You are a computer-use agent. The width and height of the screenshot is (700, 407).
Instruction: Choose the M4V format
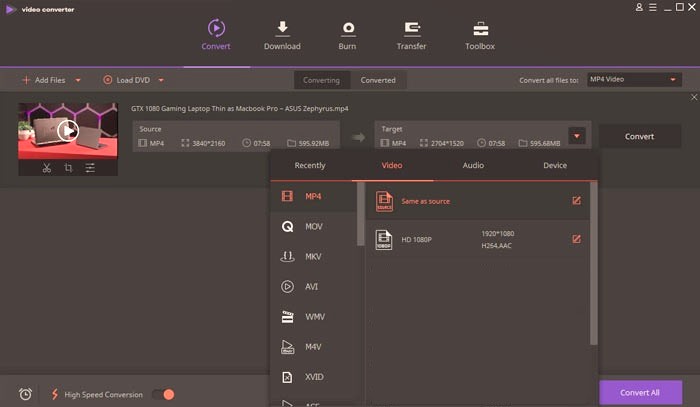click(314, 347)
